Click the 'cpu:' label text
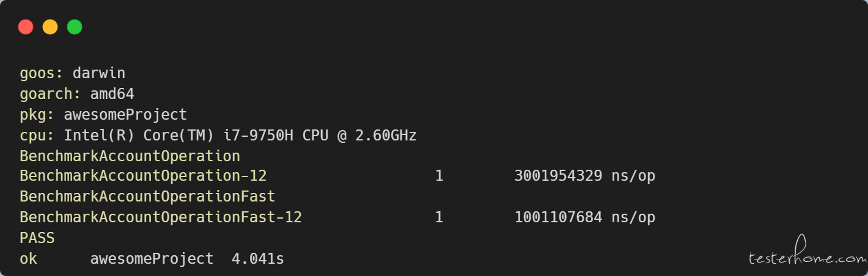The image size is (868, 276). click(x=37, y=136)
